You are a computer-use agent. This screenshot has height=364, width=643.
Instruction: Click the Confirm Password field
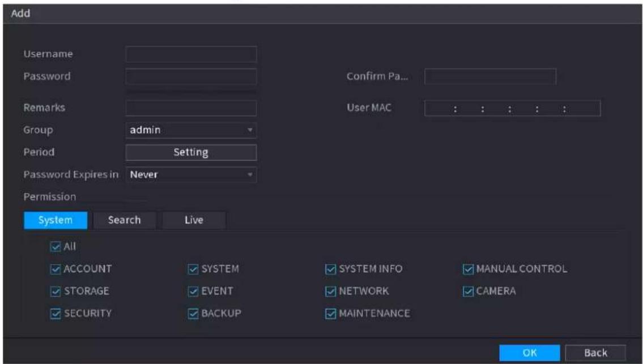click(x=490, y=76)
